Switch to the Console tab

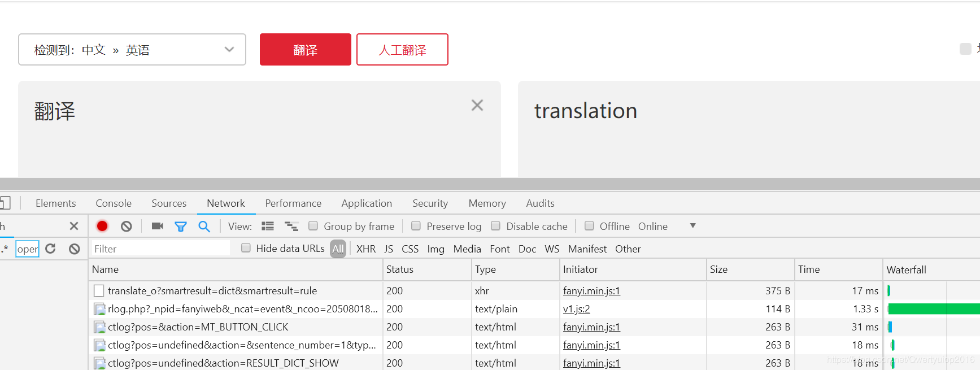click(114, 203)
